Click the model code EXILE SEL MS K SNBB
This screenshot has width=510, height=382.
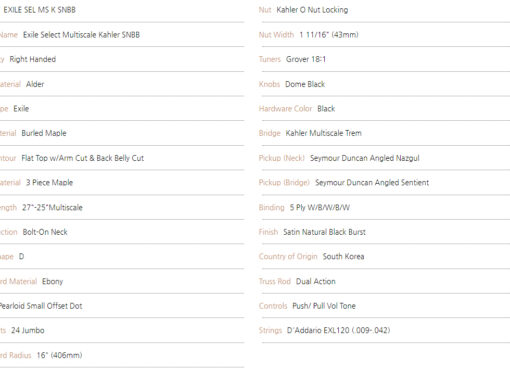pos(39,10)
